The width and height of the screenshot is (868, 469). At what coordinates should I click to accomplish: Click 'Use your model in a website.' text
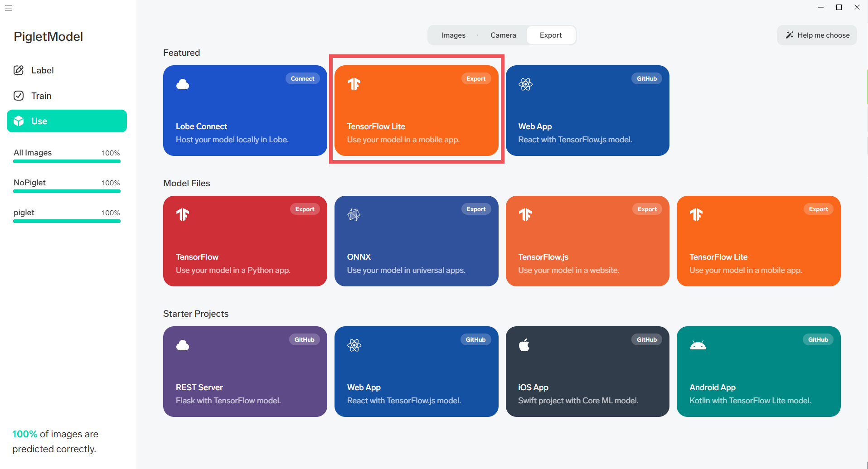click(x=568, y=270)
